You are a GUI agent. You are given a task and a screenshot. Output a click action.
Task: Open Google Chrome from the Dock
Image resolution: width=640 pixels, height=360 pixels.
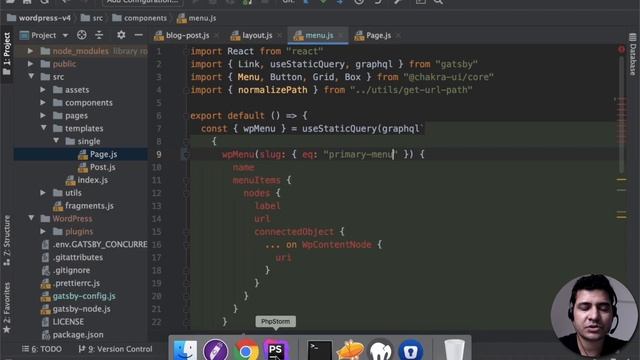click(246, 350)
